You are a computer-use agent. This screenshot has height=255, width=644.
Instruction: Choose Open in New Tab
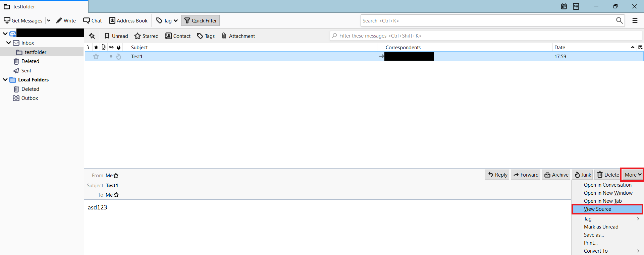tap(607, 201)
